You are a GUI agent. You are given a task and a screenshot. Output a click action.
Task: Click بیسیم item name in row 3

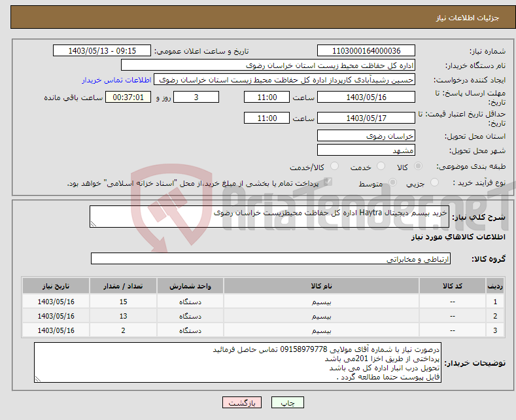pos(321,331)
